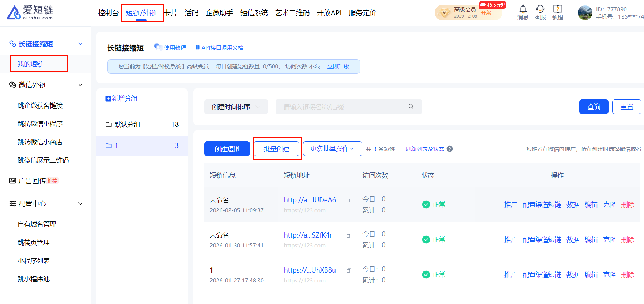644x304 pixels.
Task: Open the tutorial help icon in header
Action: coord(557,9)
